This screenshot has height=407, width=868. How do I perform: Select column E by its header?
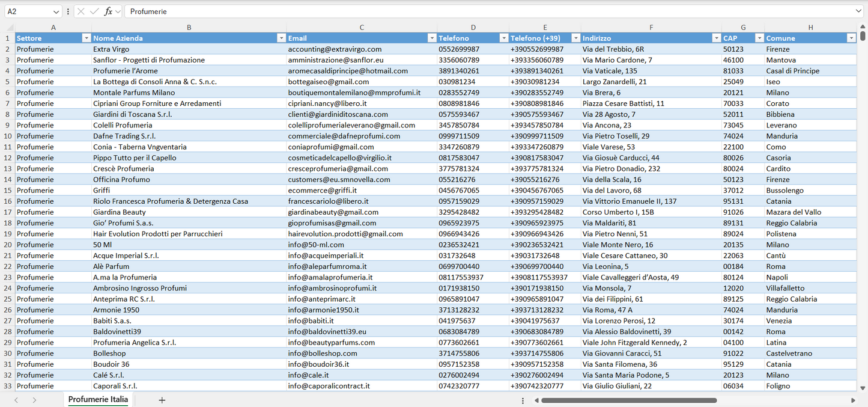click(x=545, y=28)
